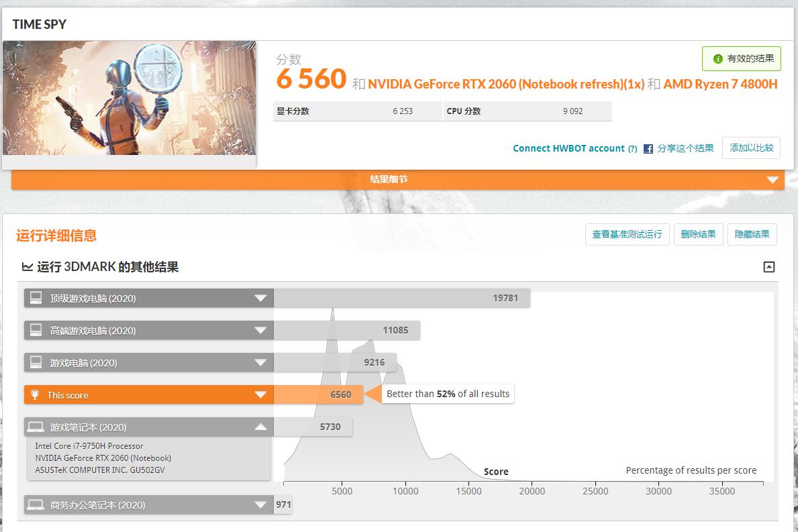Click the trophy icon on the This score row
The height and width of the screenshot is (532, 798).
[36, 394]
